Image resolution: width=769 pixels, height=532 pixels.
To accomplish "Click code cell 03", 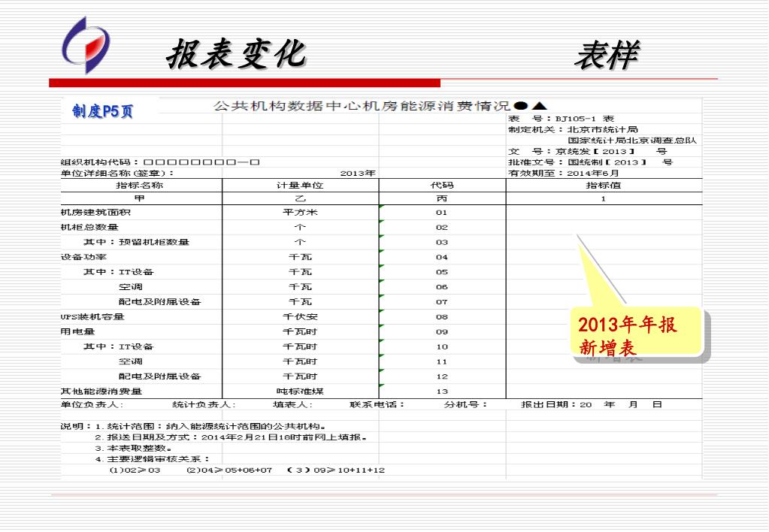I will point(442,242).
